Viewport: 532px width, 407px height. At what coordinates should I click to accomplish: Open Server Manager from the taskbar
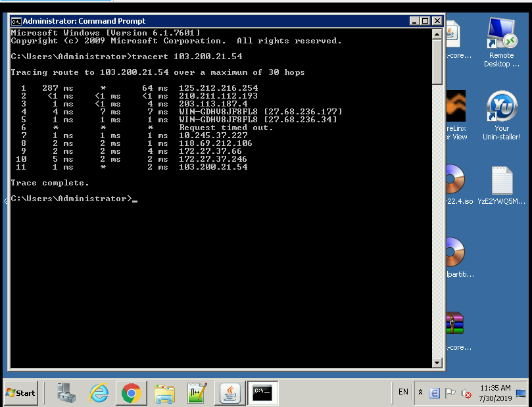pyautogui.click(x=66, y=393)
